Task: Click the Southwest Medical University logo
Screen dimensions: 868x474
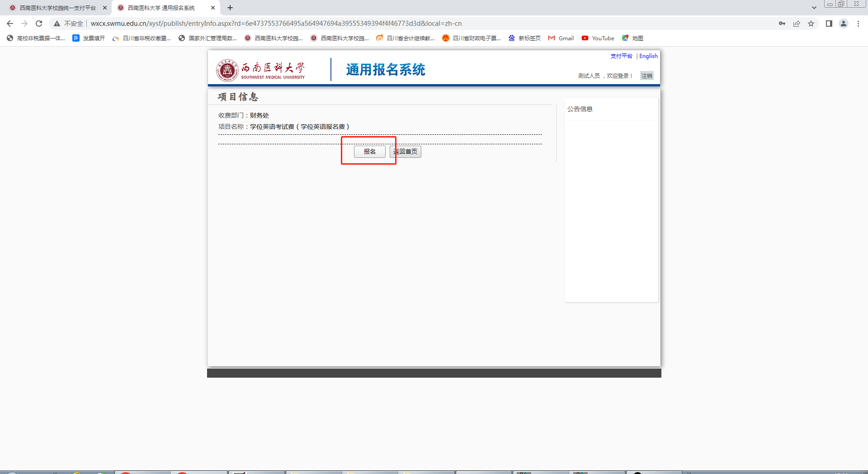Action: (x=260, y=70)
